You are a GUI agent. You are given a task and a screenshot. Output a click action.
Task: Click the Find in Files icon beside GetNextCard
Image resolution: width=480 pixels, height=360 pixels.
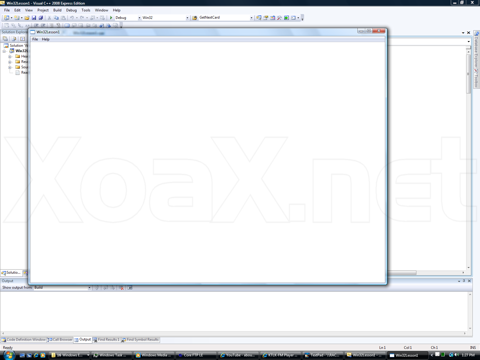[195, 18]
